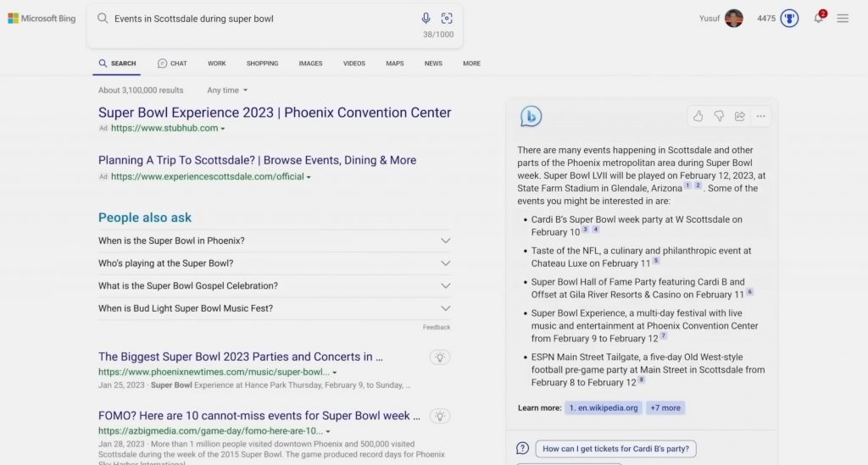Open citation 4 after Cardi B February 10
The image size is (868, 465).
pyautogui.click(x=596, y=229)
